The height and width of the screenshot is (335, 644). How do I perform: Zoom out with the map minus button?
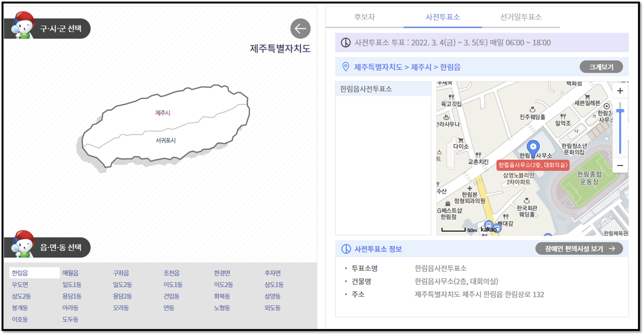click(x=620, y=166)
